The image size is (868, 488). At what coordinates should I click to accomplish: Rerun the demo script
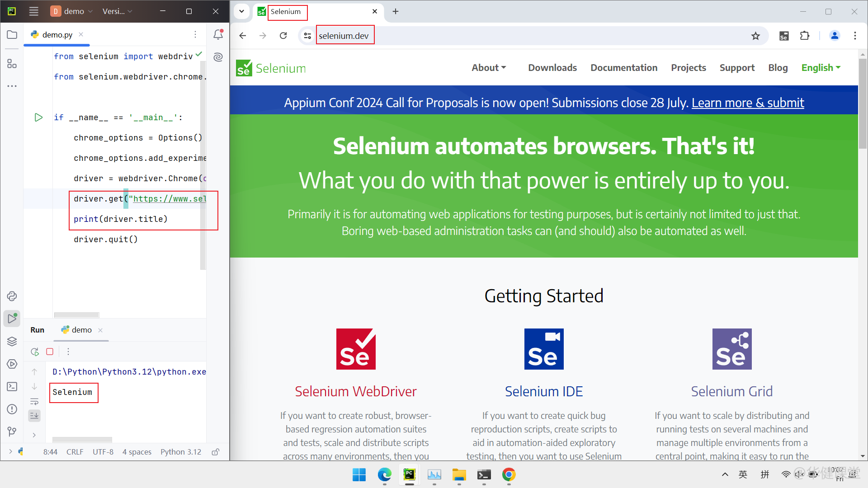[35, 352]
